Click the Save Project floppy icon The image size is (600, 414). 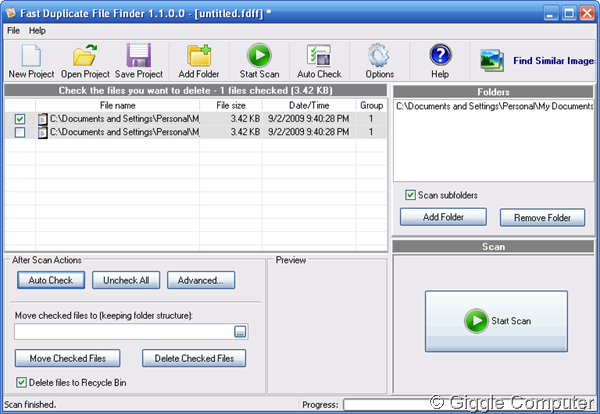(x=139, y=56)
